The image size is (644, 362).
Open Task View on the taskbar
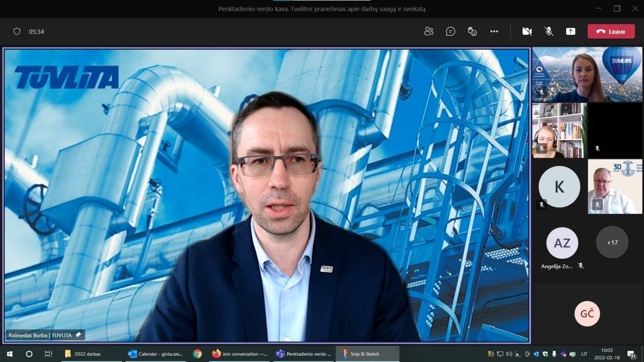pyautogui.click(x=48, y=354)
